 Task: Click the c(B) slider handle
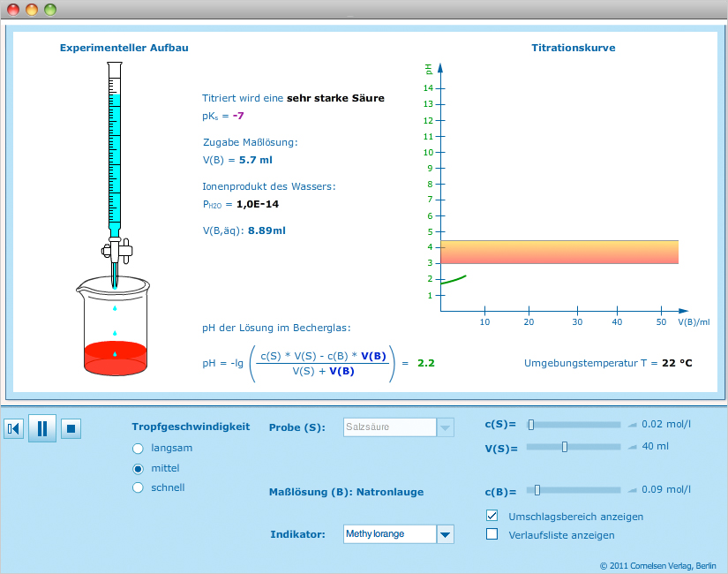[x=537, y=490]
